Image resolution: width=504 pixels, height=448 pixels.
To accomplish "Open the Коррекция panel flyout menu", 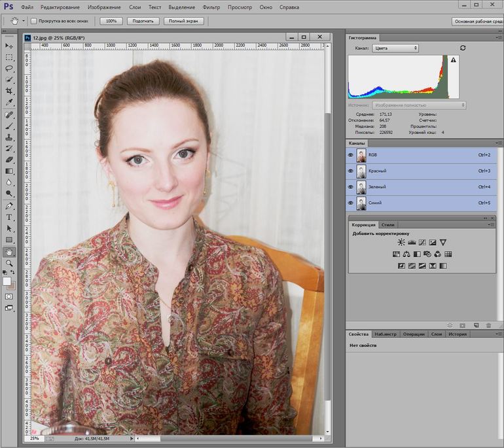I will tap(490, 224).
